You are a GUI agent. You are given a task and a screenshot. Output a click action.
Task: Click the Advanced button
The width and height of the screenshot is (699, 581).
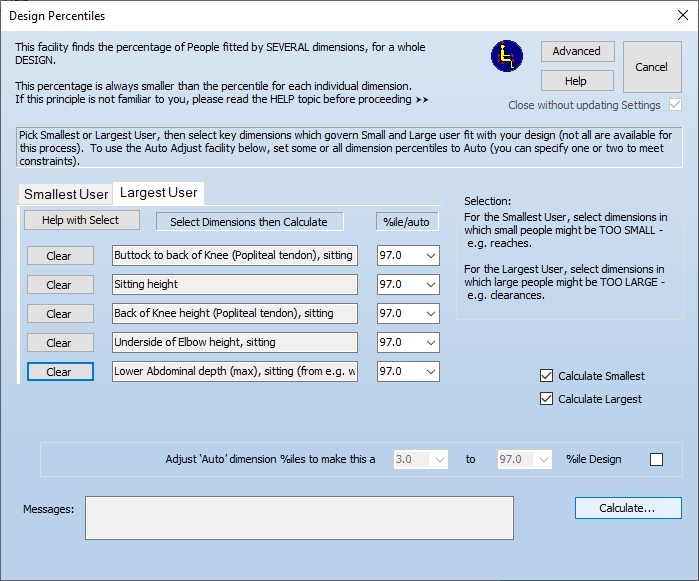(577, 51)
